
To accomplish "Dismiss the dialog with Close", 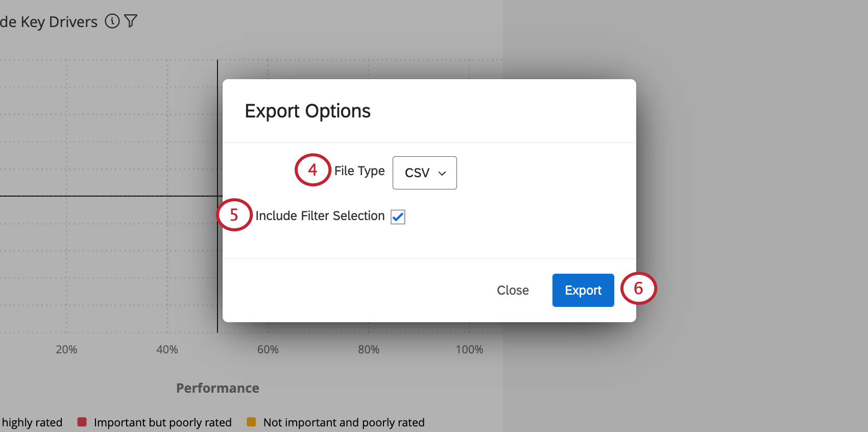I will coord(513,290).
